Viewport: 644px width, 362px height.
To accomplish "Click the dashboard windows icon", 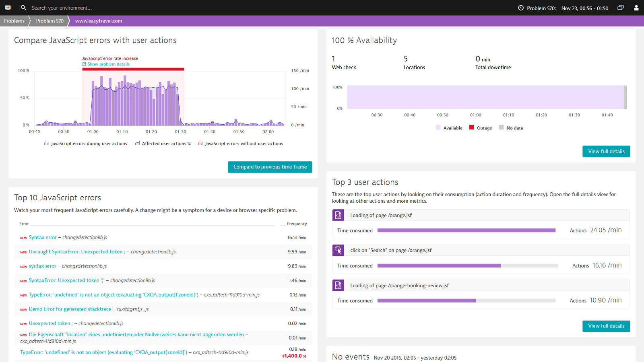I will tap(621, 8).
